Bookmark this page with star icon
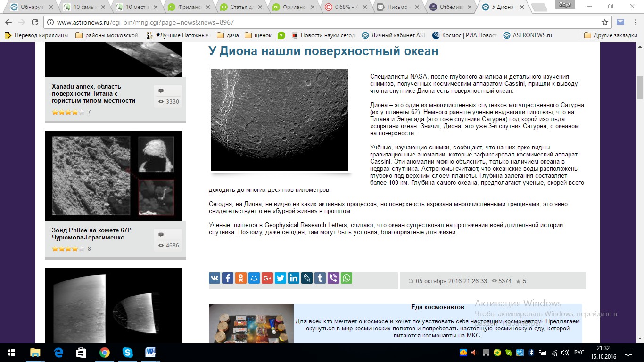The image size is (644, 362). coord(605,22)
